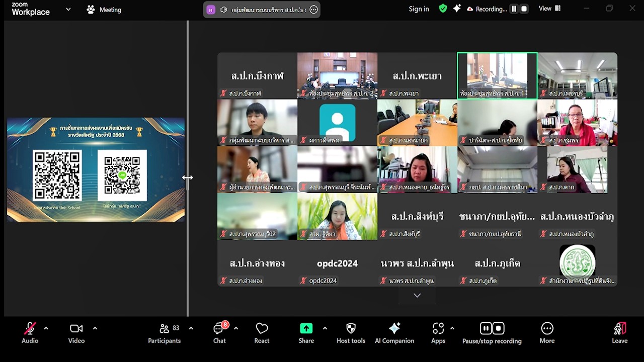Screen dimensions: 644x362
Task: Click muted mic icon on ส.ป.ก.สิงห์บุรี tile
Action: point(384,234)
